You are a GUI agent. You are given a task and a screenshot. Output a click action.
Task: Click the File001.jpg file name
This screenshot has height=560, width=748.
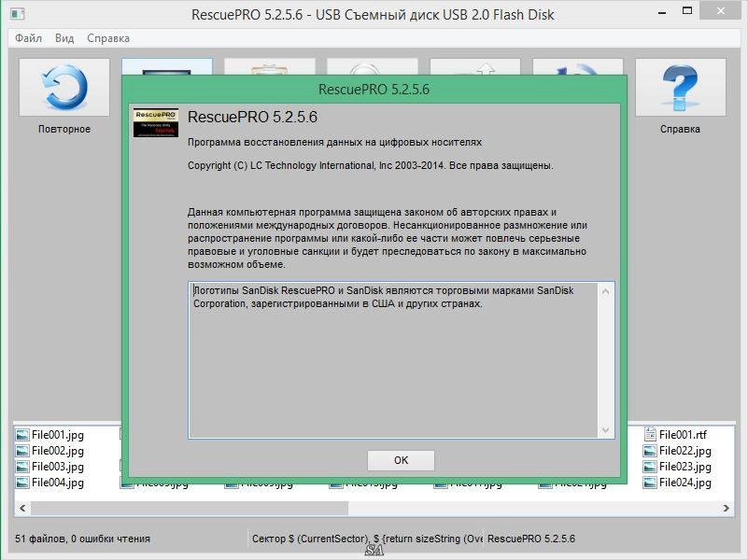pos(58,435)
